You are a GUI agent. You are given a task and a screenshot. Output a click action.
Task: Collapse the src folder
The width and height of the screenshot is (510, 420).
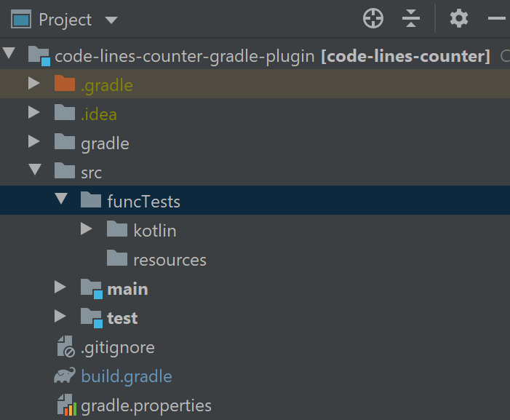[x=34, y=172]
